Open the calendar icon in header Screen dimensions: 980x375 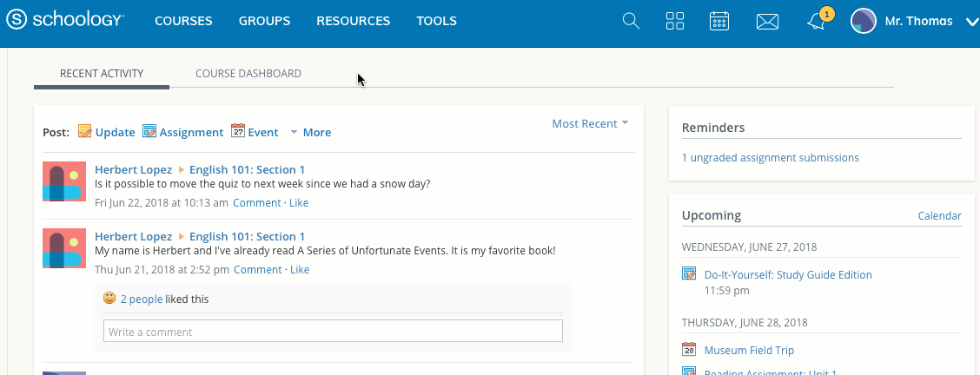click(719, 22)
